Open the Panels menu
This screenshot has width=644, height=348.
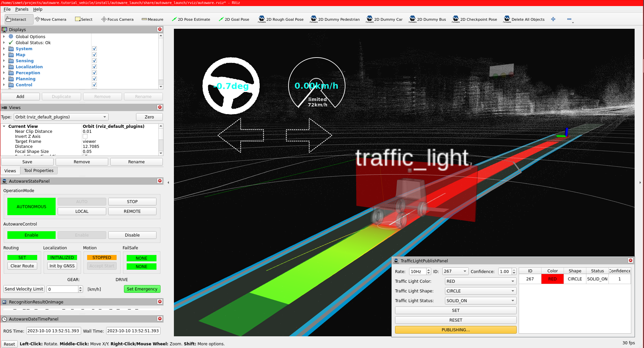(22, 9)
